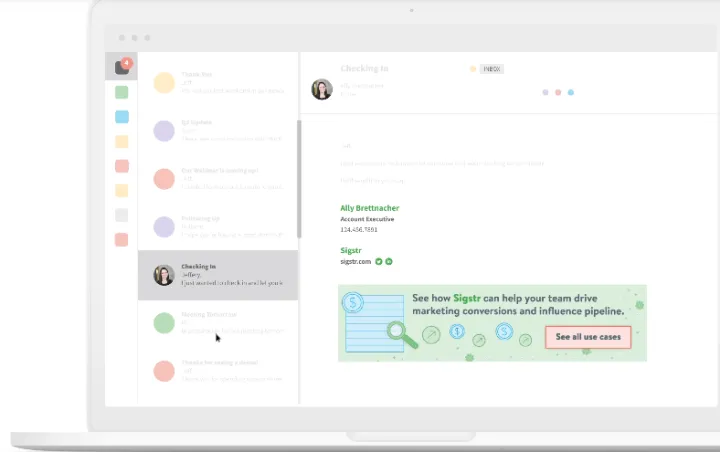Click the signature phone number

pos(359,230)
